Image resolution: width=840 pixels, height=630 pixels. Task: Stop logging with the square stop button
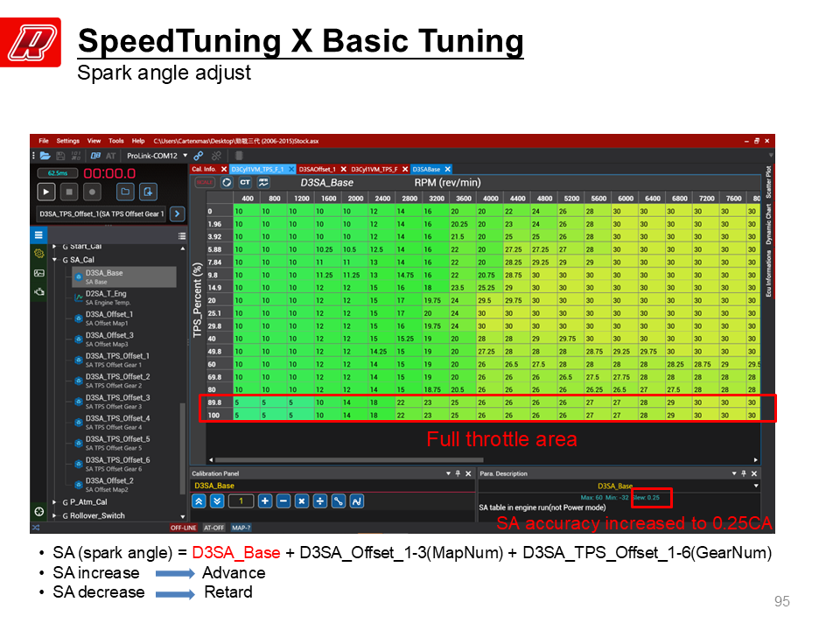point(69,192)
